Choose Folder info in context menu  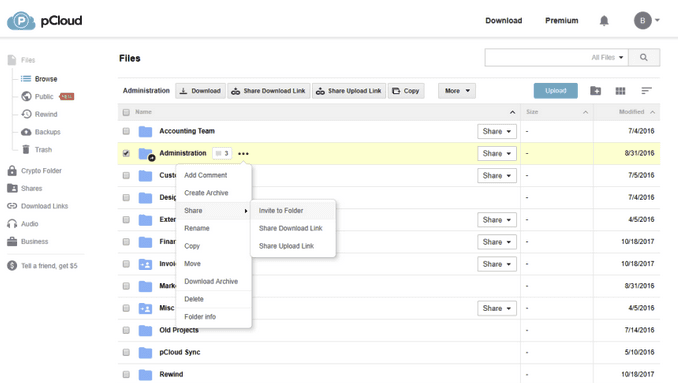click(214, 317)
